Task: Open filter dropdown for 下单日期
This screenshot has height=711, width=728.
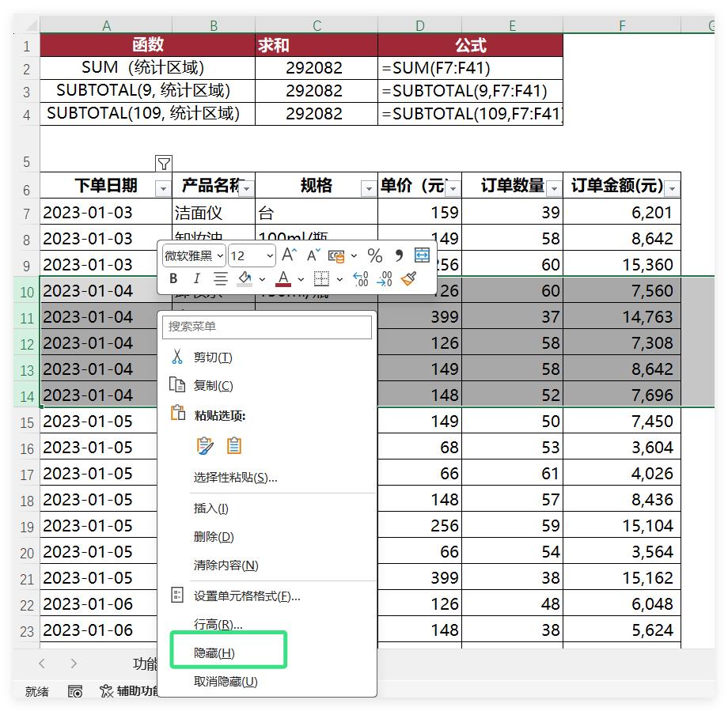Action: (x=163, y=189)
